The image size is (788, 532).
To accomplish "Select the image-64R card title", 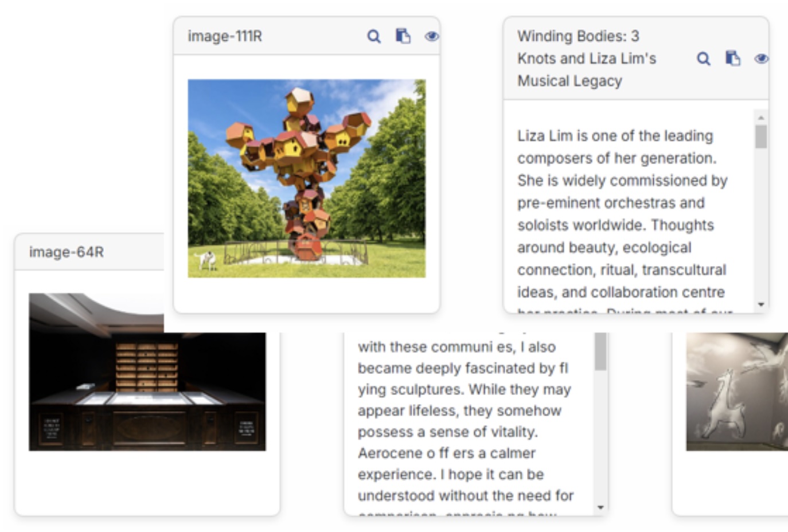I will coord(67,252).
